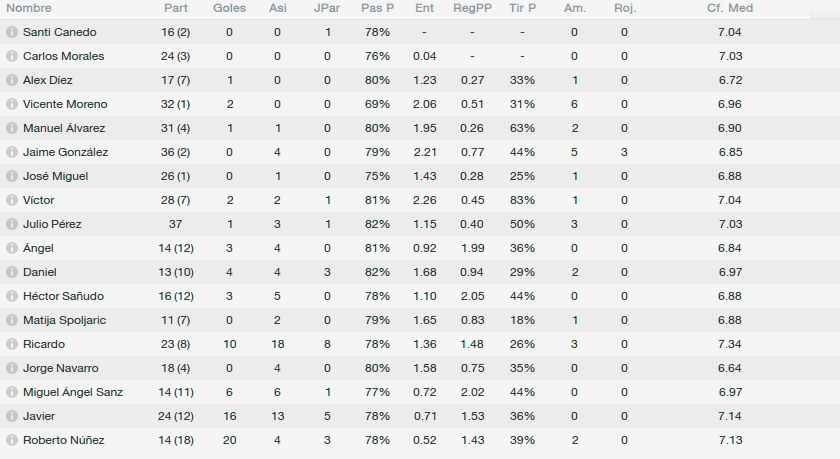Sort table by Nombre column header

29,8
